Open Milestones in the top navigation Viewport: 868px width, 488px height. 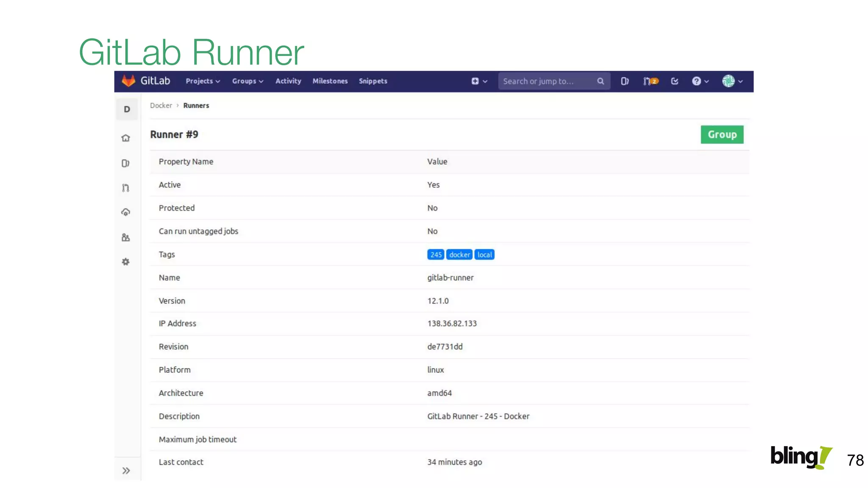[x=330, y=81]
